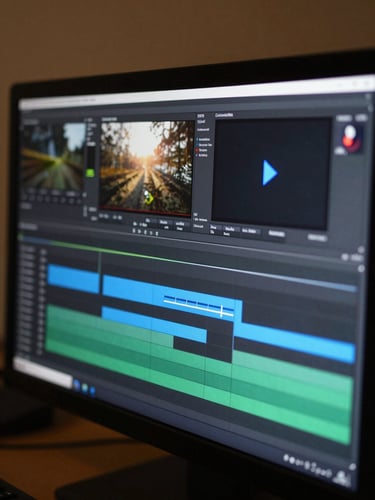The width and height of the screenshot is (375, 500).
Task: Click the large blue play triangle
Action: coord(269,173)
